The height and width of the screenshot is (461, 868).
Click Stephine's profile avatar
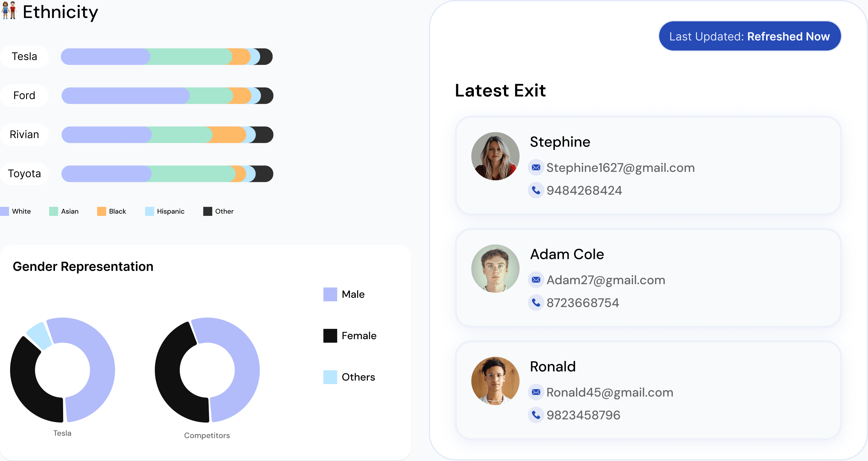coord(495,156)
